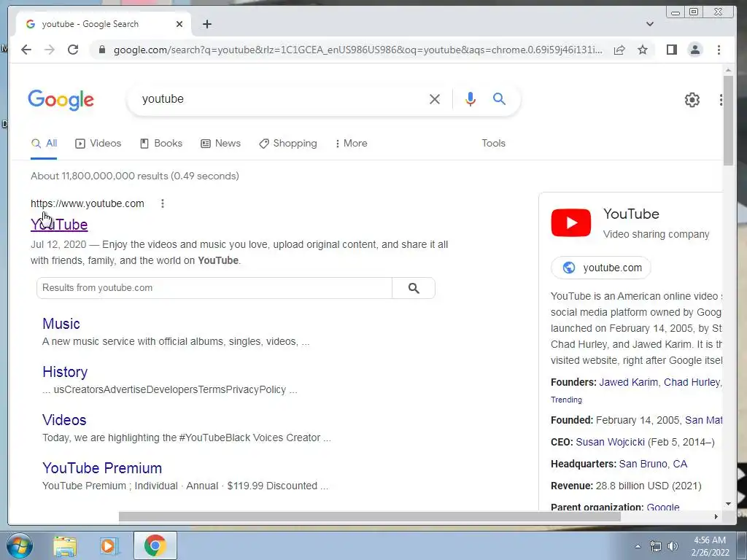Click the vertical scrollbar thumb

[728, 120]
